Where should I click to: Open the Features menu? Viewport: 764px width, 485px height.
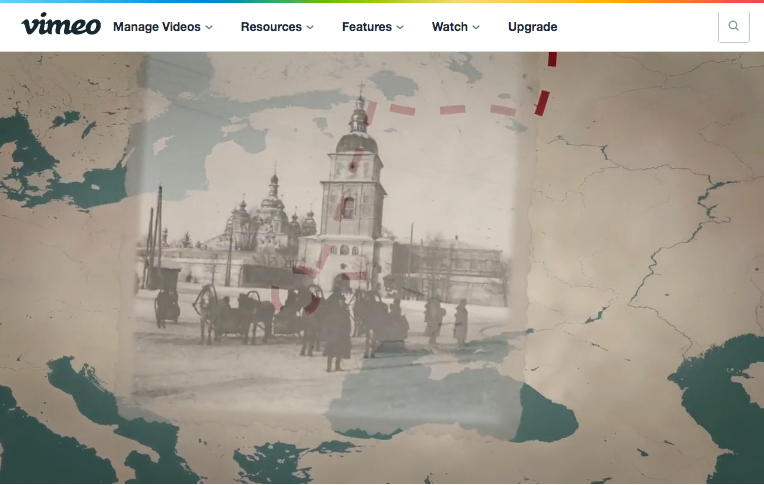[x=366, y=27]
